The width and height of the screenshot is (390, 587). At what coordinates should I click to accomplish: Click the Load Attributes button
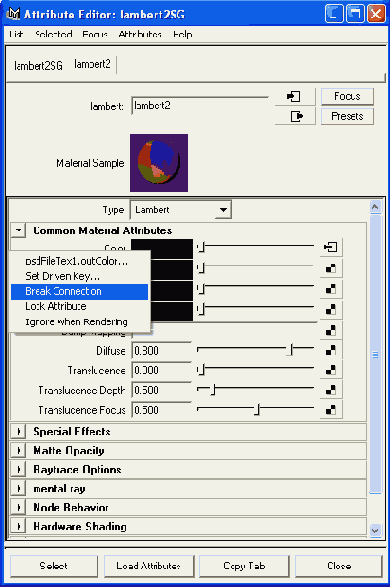point(149,566)
